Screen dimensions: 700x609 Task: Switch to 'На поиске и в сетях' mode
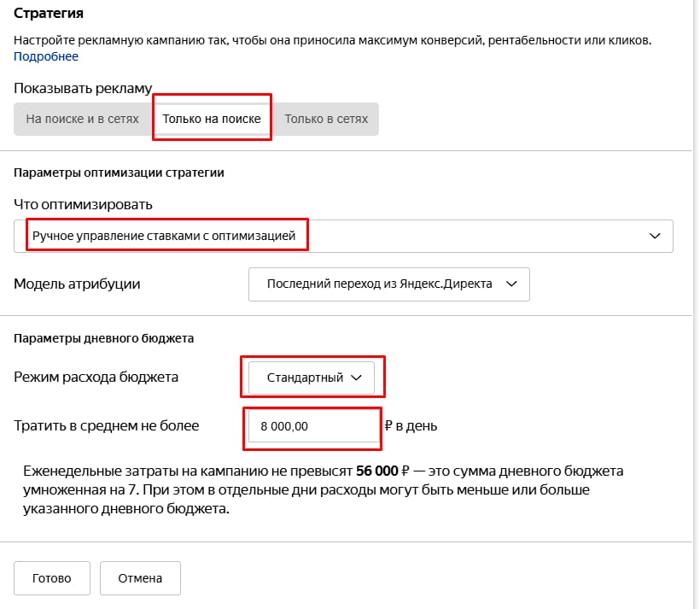pyautogui.click(x=82, y=119)
